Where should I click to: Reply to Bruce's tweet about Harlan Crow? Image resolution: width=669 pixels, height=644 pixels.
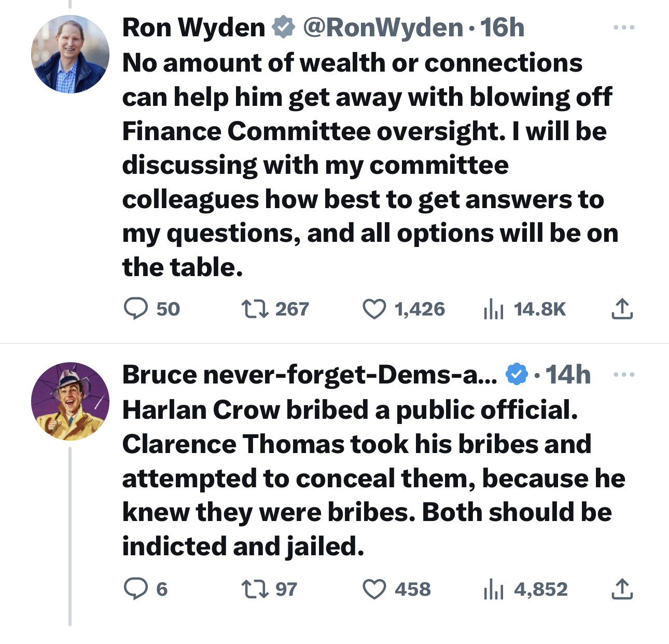point(136,590)
